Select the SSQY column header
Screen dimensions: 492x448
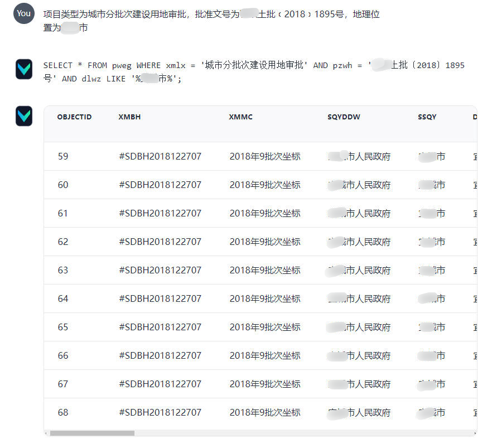[427, 117]
